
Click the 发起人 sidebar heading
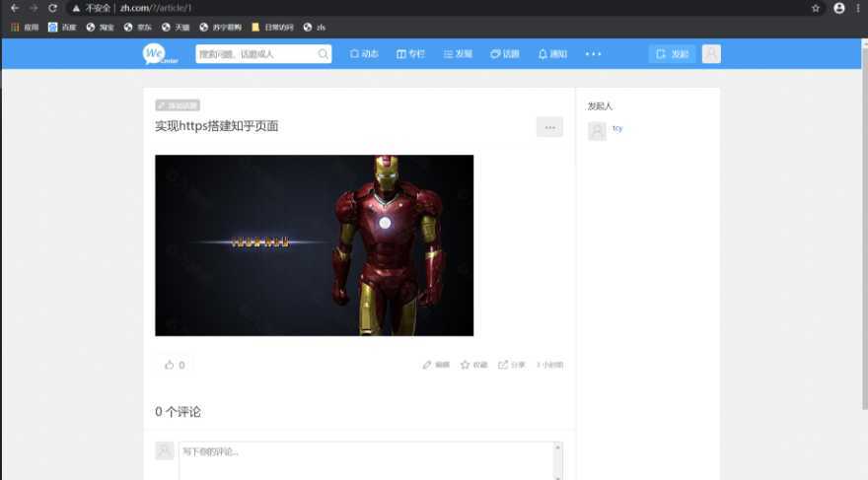pos(600,106)
